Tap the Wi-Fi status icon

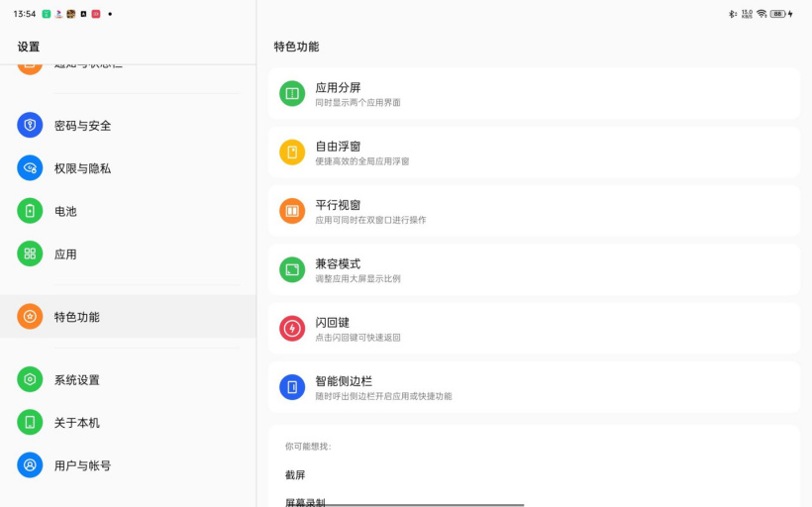[761, 14]
